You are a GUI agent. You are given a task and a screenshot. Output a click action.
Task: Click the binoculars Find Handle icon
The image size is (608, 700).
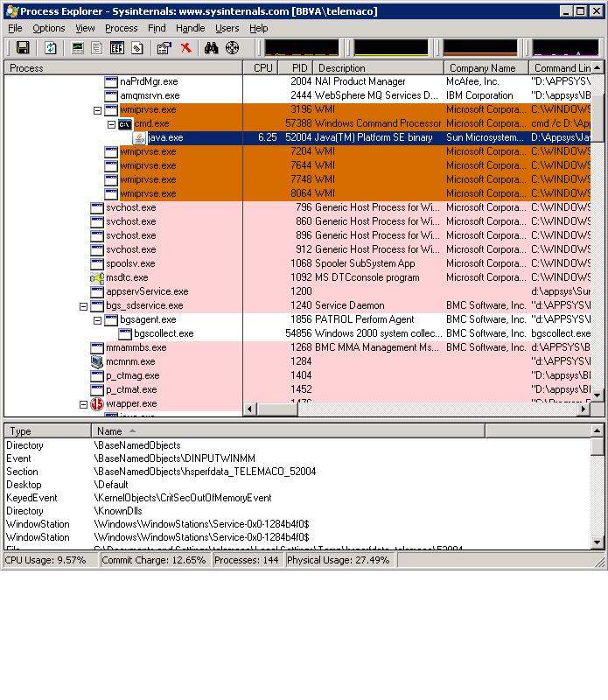click(x=211, y=47)
